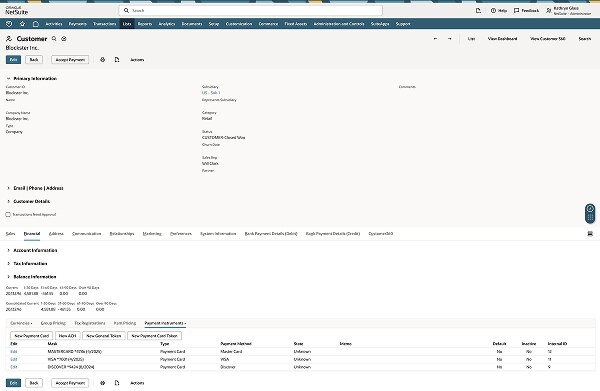Open the Home icon in navigation bar
600x391 pixels.
[36, 24]
